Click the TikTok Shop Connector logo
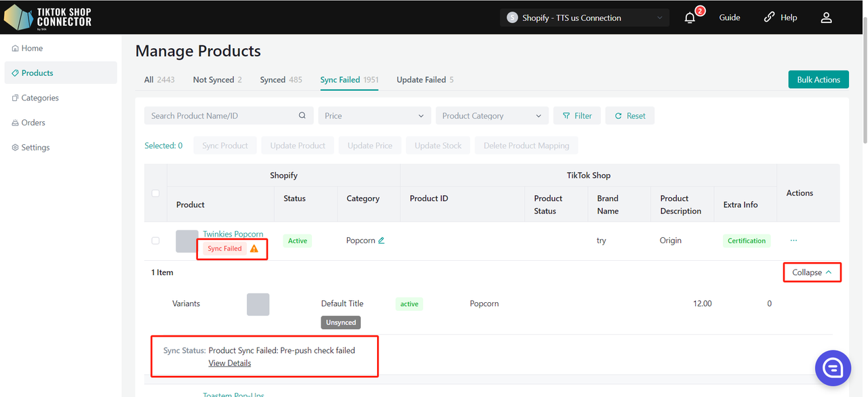Image resolution: width=868 pixels, height=397 pixels. pyautogui.click(x=47, y=18)
